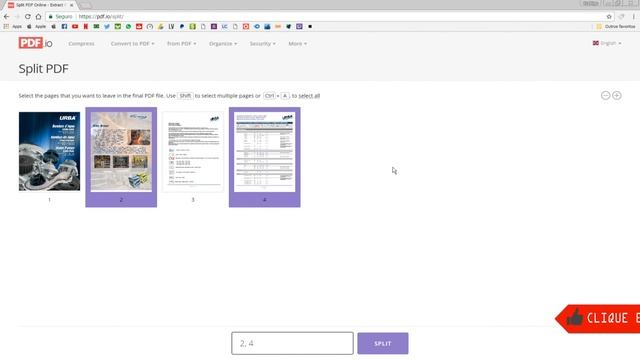
Task: Click the red thumbs-up CLIQUE banner
Action: (598, 319)
